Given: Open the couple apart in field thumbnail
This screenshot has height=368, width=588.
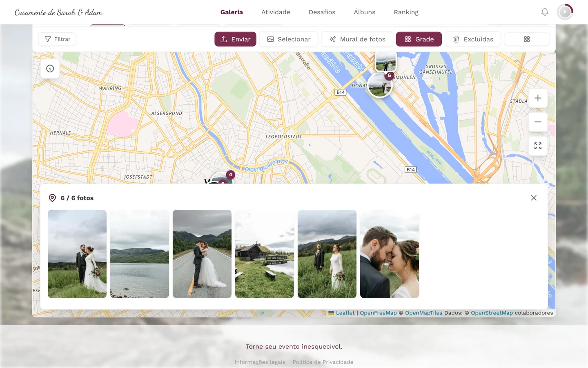Looking at the screenshot, I should pyautogui.click(x=327, y=254).
